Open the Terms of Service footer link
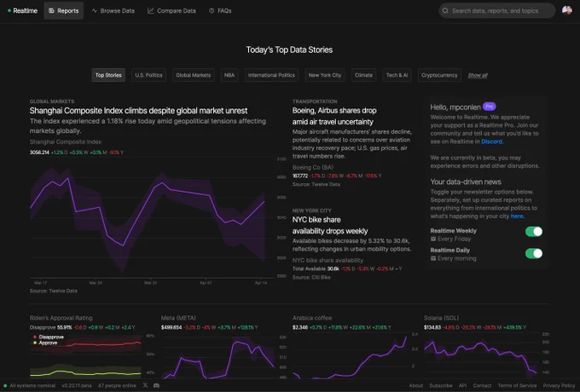580x392 pixels. click(x=517, y=385)
